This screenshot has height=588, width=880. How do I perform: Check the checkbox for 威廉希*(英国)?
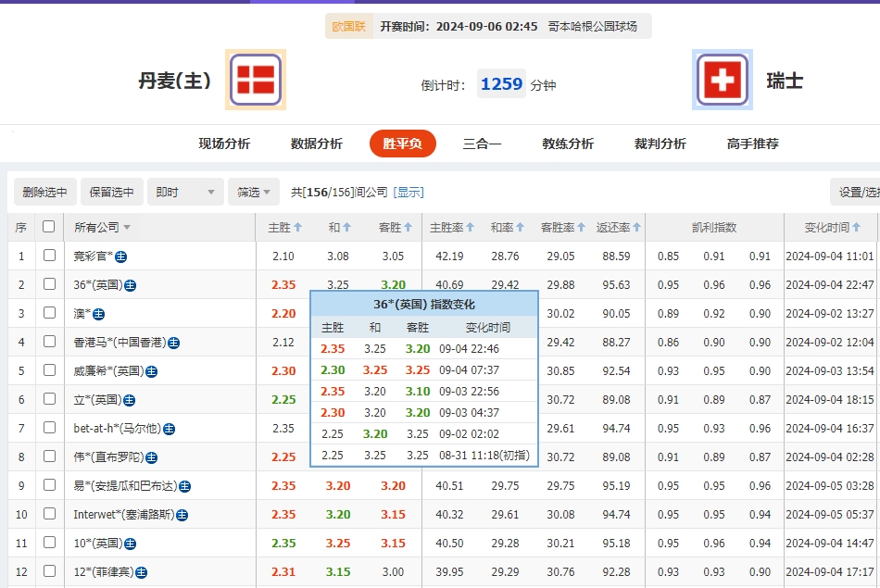point(50,370)
